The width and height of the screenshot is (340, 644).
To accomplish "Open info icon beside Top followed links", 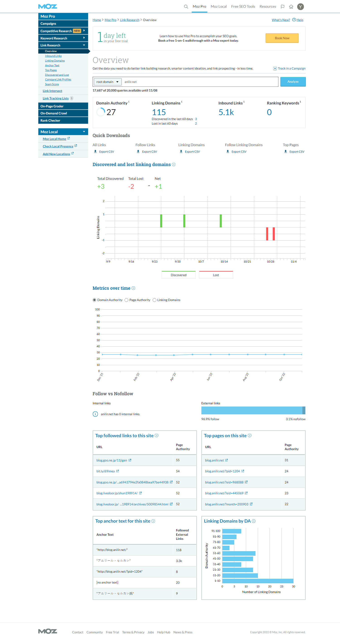I will point(157,436).
